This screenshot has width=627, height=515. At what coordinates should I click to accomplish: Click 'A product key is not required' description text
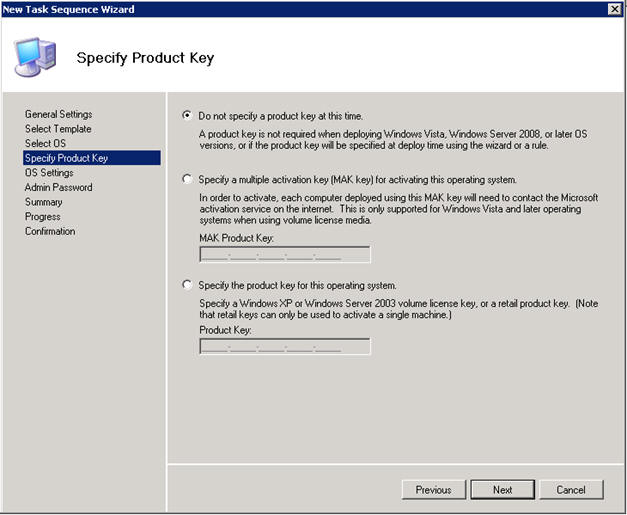point(393,140)
